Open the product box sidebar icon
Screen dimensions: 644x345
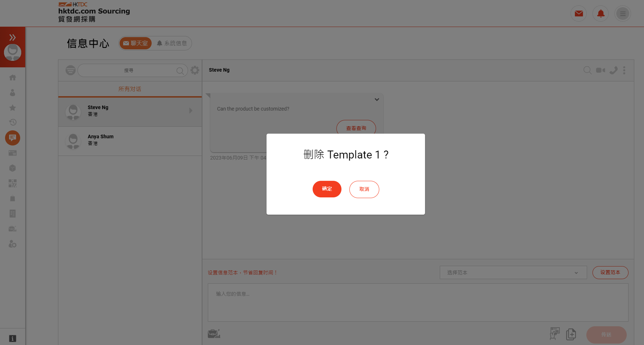(13, 168)
